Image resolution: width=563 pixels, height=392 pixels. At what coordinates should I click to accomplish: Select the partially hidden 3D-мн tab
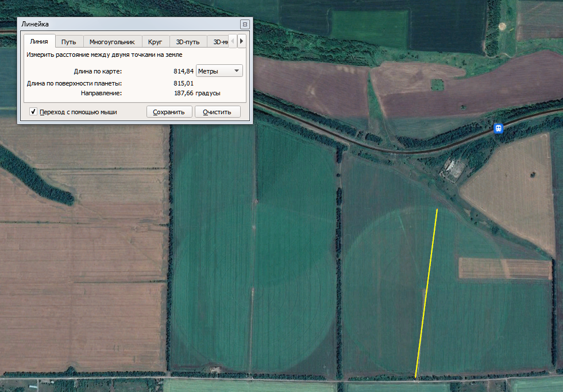(221, 42)
